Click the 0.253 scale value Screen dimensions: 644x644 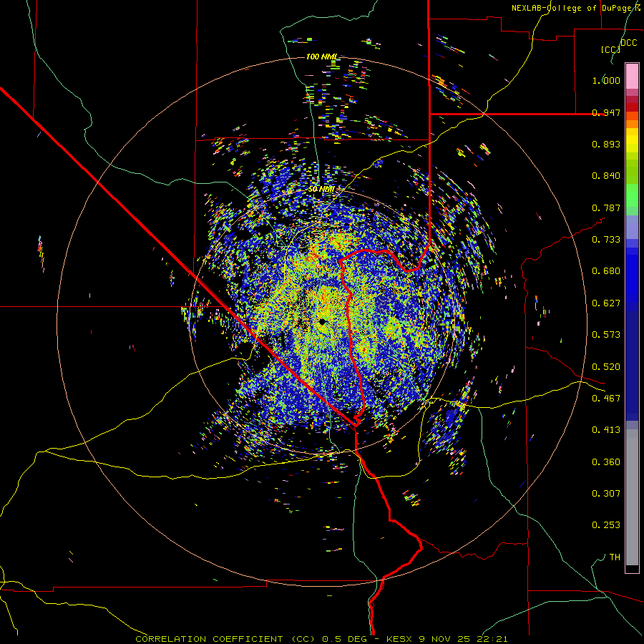tap(606, 525)
